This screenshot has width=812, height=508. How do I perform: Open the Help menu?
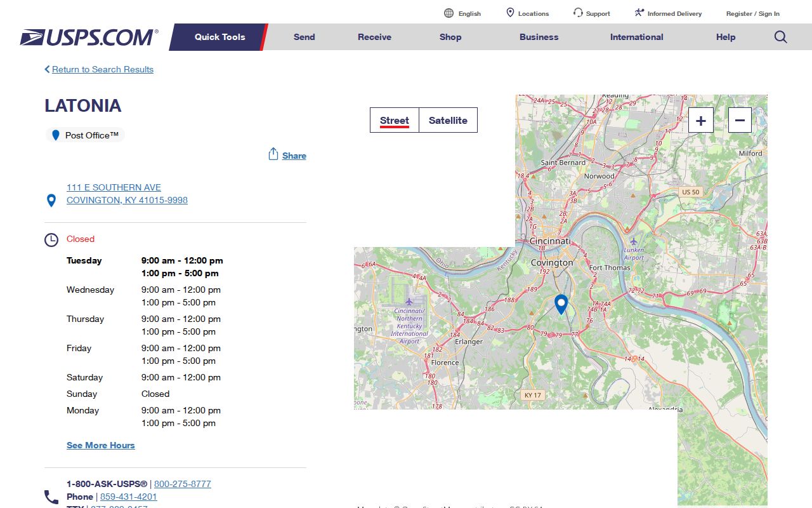pyautogui.click(x=726, y=37)
